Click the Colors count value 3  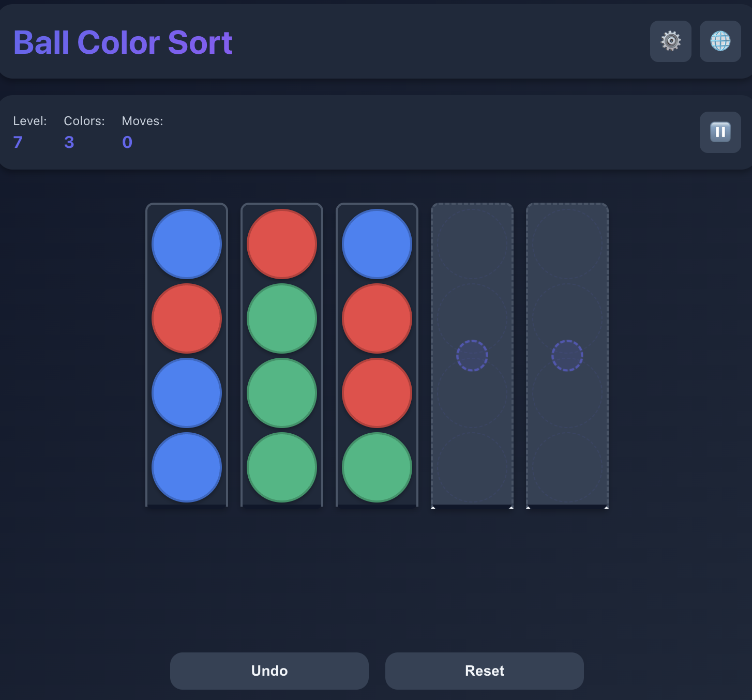pos(69,142)
